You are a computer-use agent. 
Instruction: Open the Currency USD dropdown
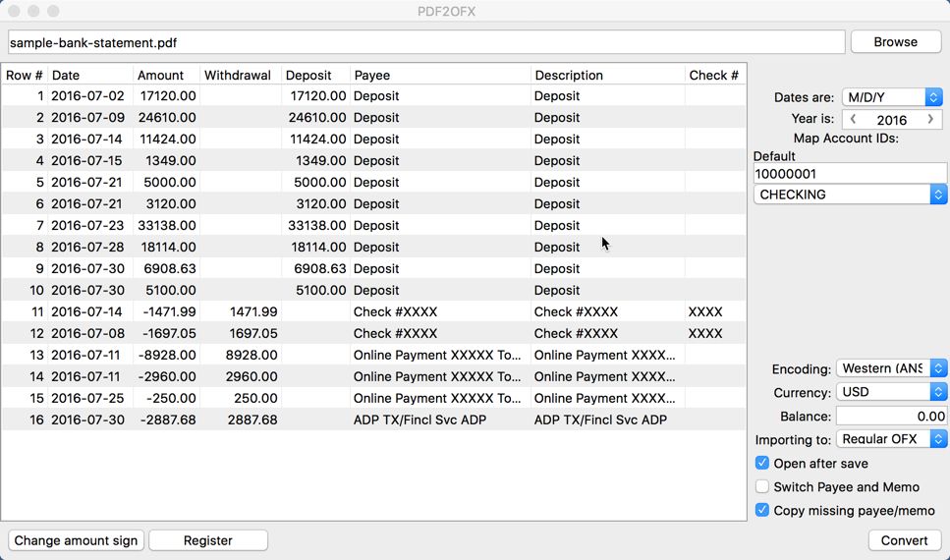(x=891, y=392)
